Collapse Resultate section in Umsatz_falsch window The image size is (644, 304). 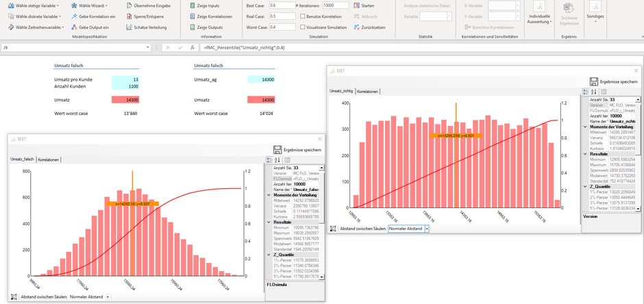click(x=269, y=222)
